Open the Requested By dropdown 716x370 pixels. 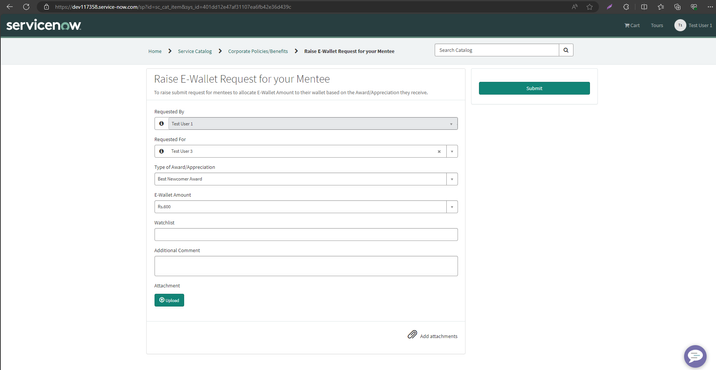[313, 124]
